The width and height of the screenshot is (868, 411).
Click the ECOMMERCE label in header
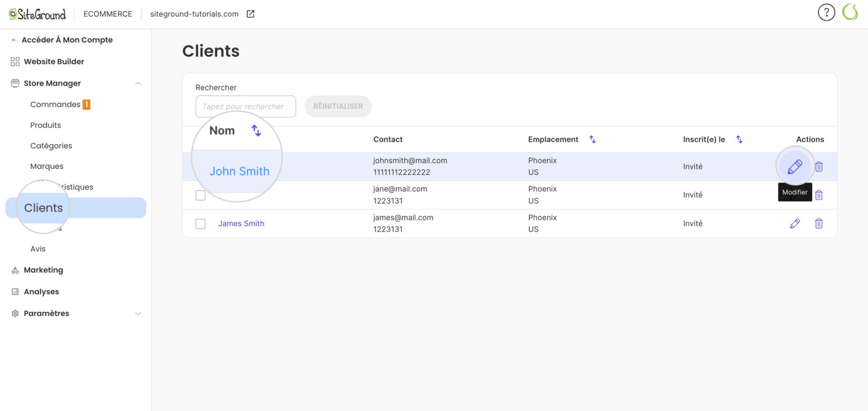[108, 14]
